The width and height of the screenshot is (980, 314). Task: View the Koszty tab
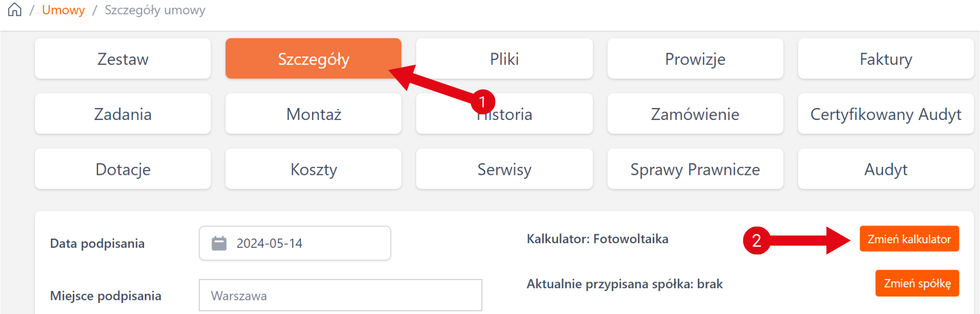(313, 169)
